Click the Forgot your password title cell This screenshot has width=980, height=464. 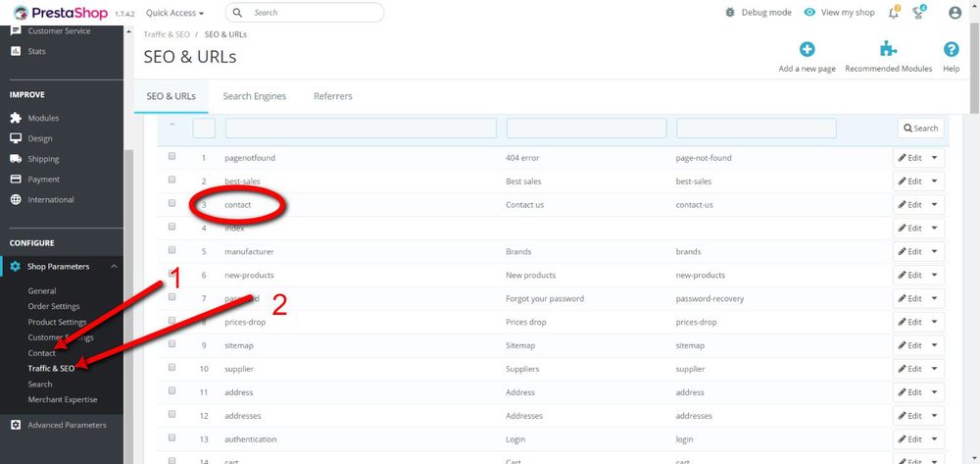tap(544, 298)
